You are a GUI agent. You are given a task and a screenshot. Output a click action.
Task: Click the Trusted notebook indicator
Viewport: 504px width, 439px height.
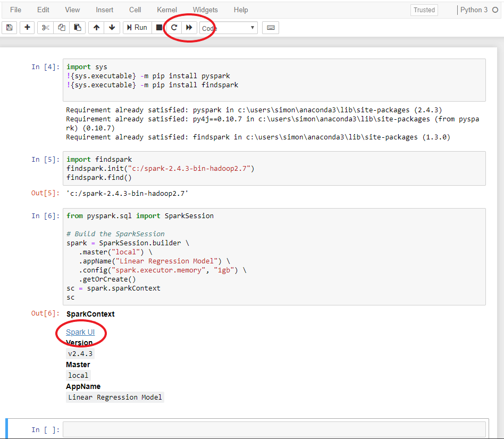tap(424, 10)
